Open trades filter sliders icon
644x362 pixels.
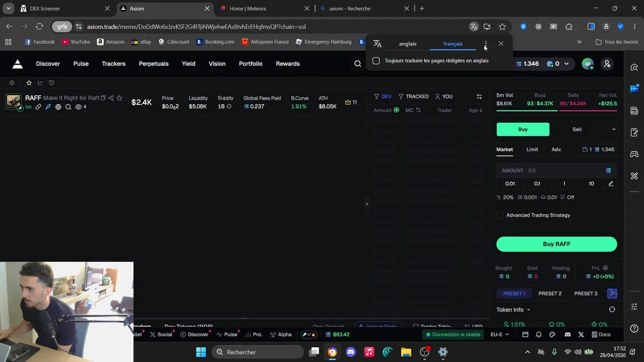click(x=479, y=97)
